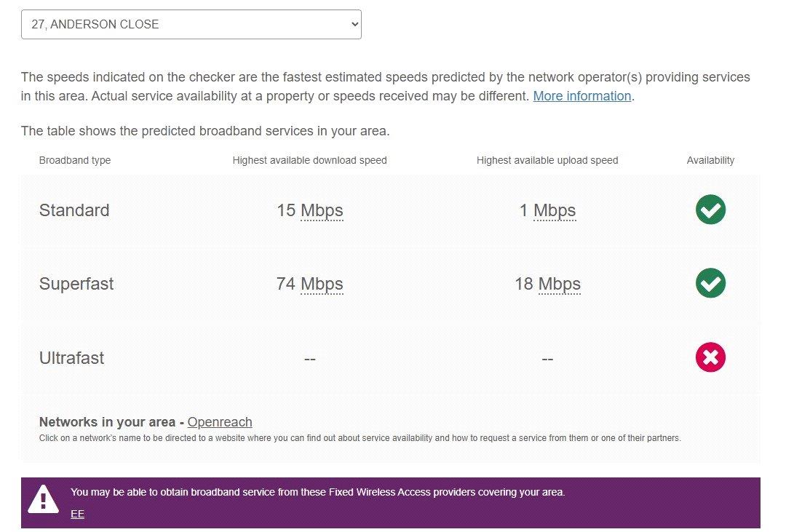Image resolution: width=786 pixels, height=532 pixels.
Task: Follow the Openreach network link
Action: click(x=220, y=422)
